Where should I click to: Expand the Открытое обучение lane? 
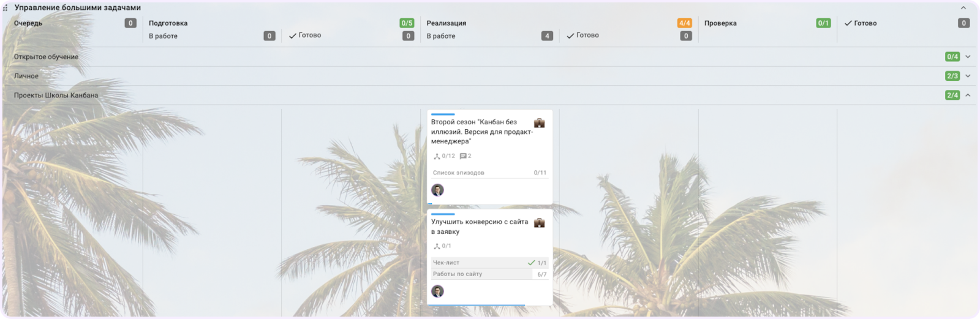[x=968, y=57]
